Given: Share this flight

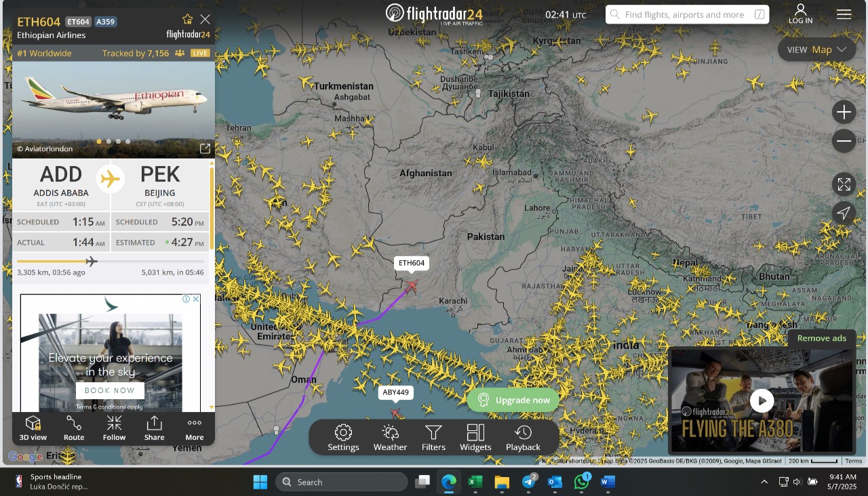Looking at the screenshot, I should point(154,429).
